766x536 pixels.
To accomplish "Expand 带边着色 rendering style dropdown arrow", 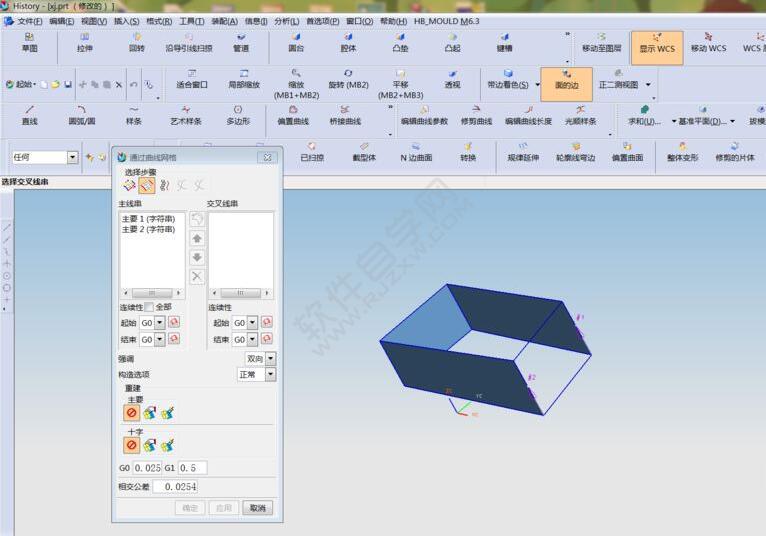I will 537,85.
